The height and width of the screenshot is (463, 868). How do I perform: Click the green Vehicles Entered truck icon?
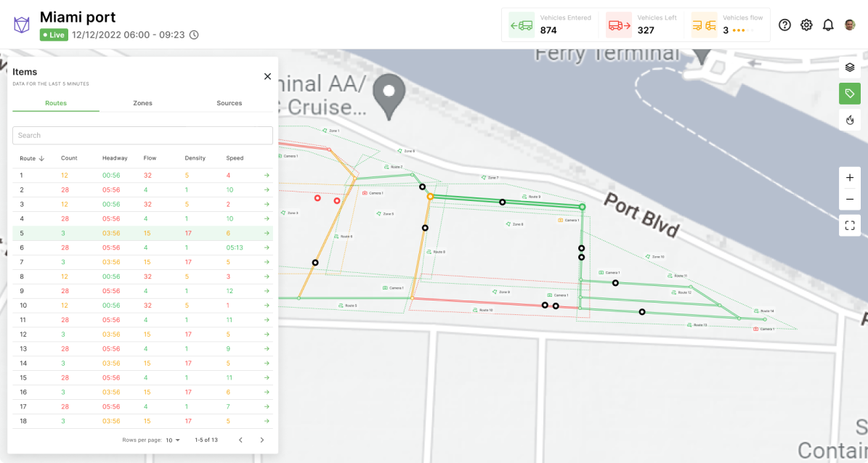tap(522, 25)
